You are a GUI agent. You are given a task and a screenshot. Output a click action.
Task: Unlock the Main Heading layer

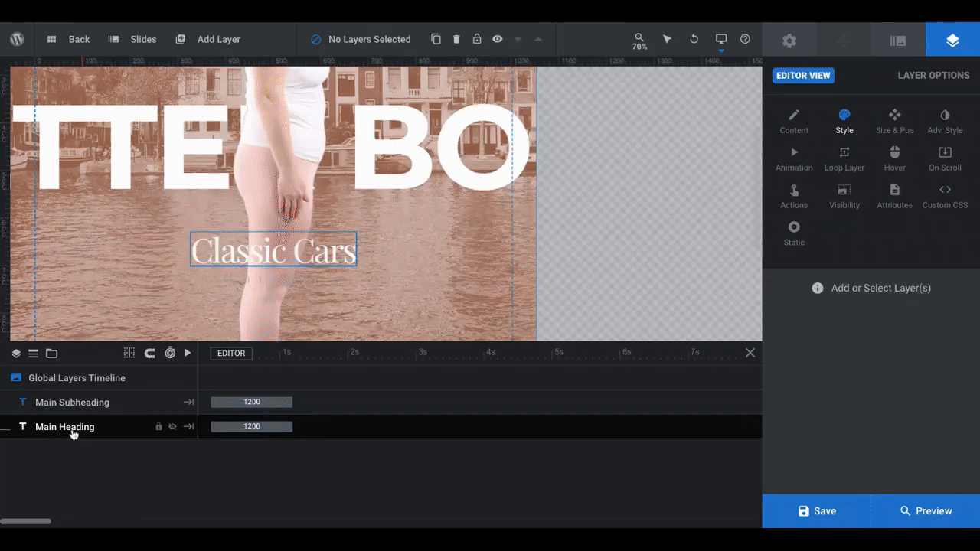pos(159,426)
